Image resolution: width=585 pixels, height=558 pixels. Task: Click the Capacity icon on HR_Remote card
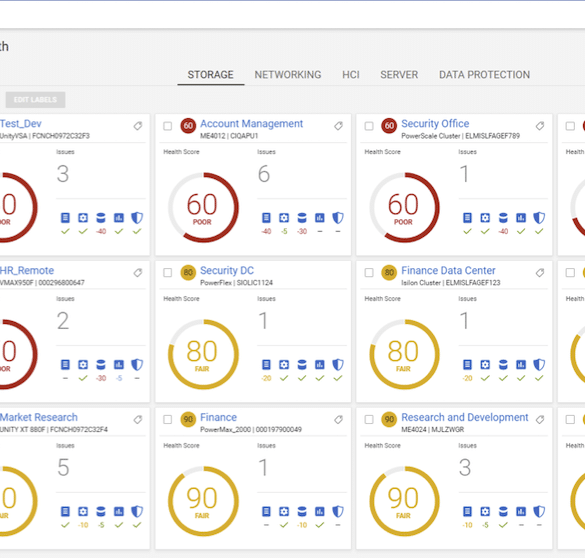[x=101, y=364]
